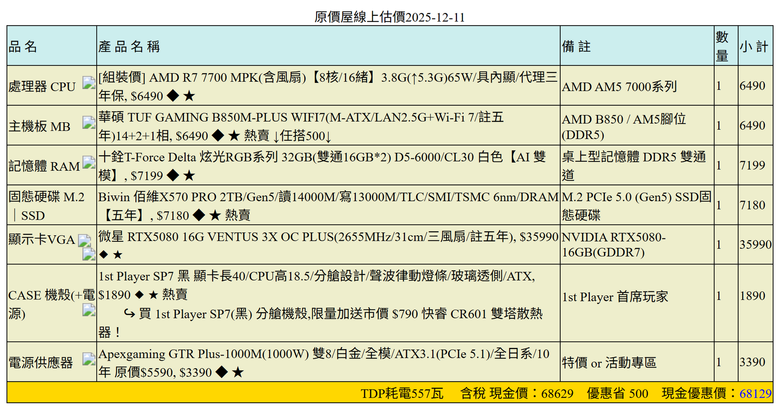Click the lower image icon in 顯示卡VGA cell
The width and height of the screenshot is (780, 406).
[89, 254]
